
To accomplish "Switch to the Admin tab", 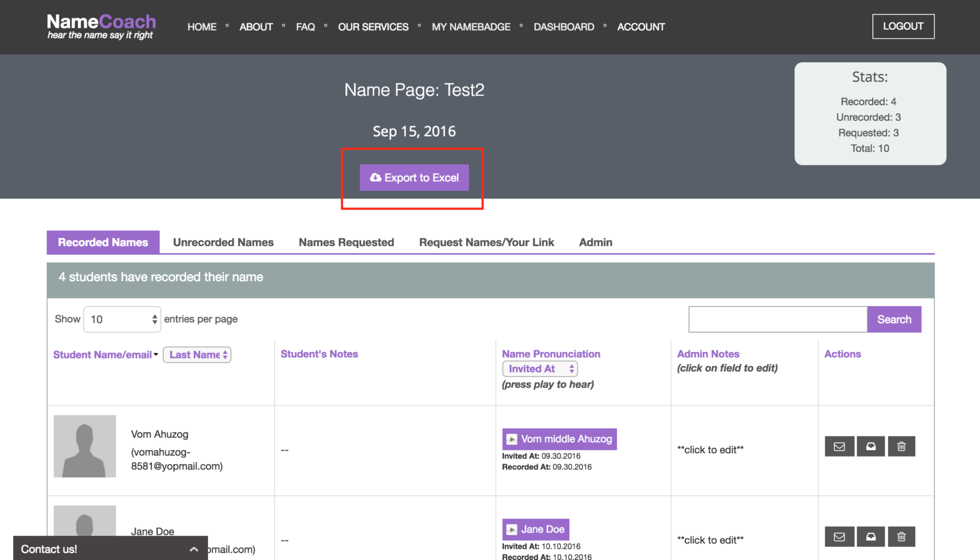I will click(x=595, y=242).
